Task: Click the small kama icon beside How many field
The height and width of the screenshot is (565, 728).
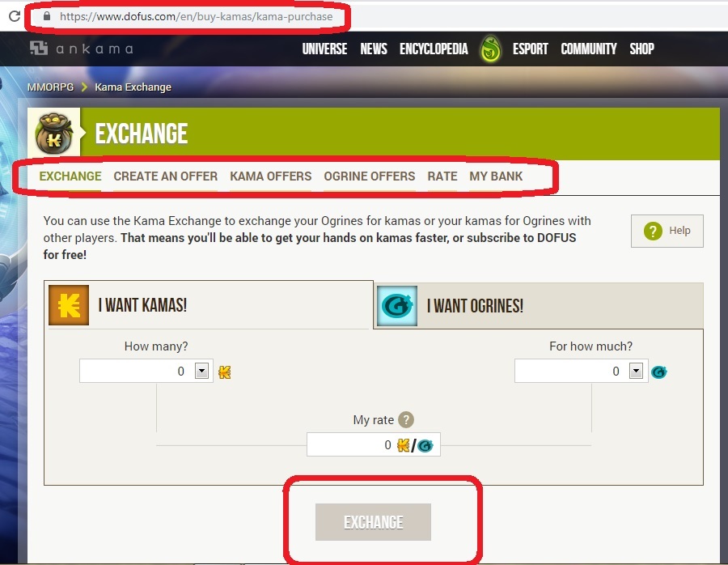Action: pyautogui.click(x=225, y=372)
